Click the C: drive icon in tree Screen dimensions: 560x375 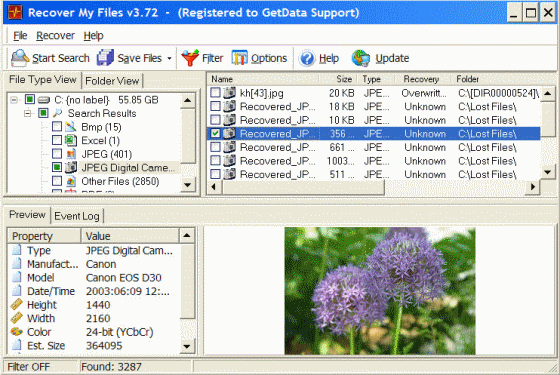44,100
